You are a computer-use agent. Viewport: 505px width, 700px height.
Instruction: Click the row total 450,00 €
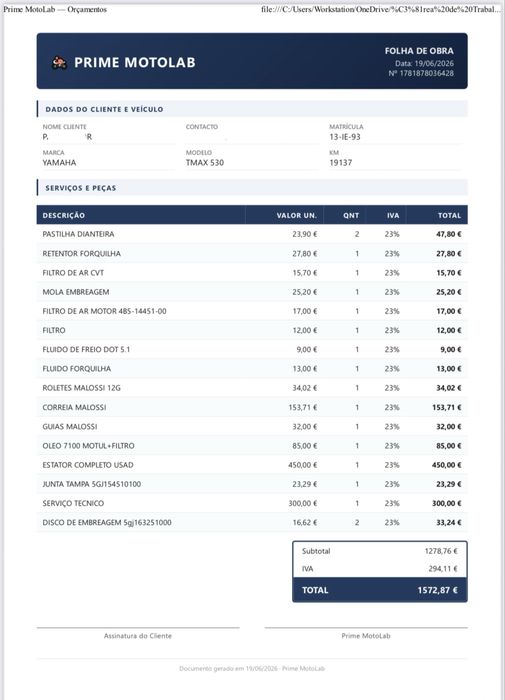tap(447, 465)
